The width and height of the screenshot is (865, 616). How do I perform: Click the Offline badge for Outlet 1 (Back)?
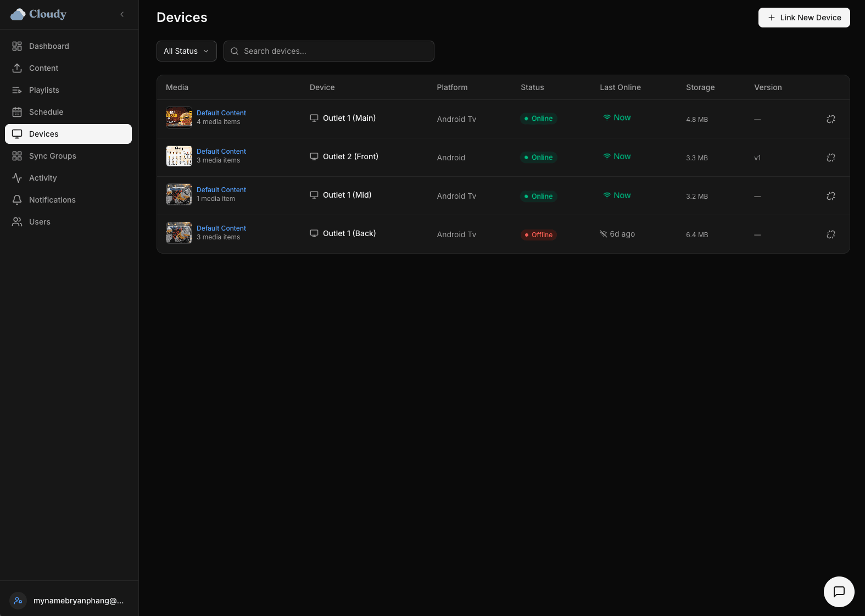[x=539, y=235]
